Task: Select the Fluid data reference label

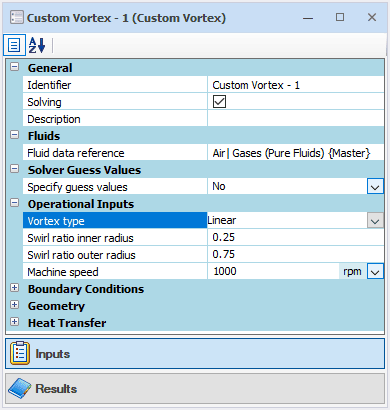Action: (115, 153)
